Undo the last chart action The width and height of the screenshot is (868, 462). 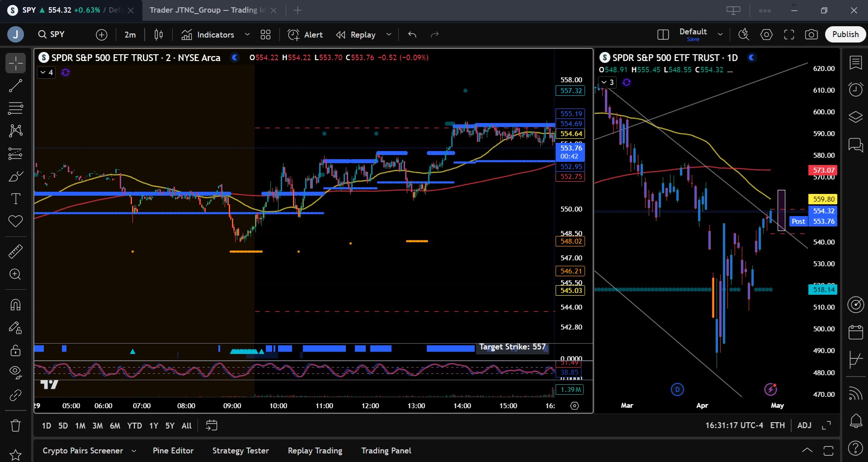[412, 34]
